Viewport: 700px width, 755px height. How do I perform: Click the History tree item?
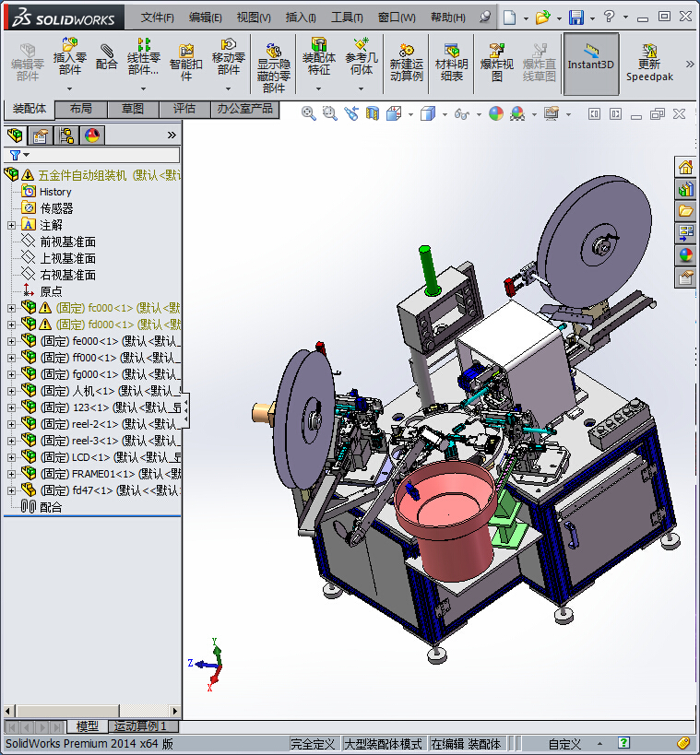tap(55, 192)
